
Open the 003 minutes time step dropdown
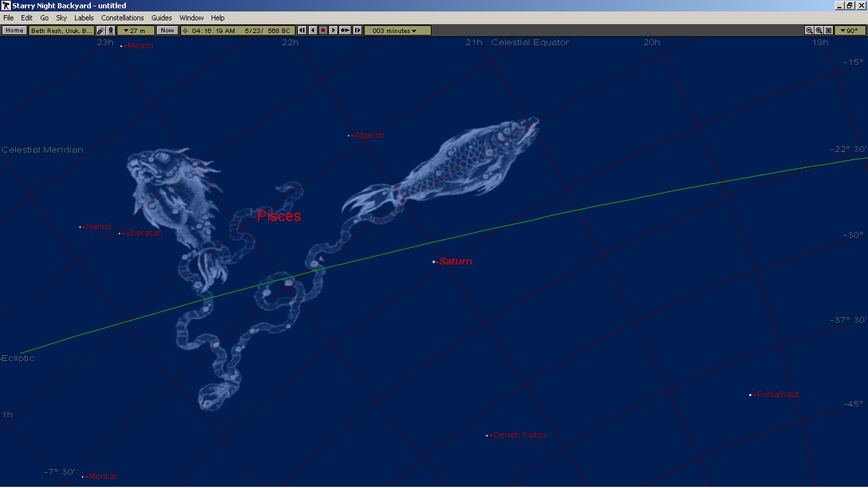(x=397, y=30)
